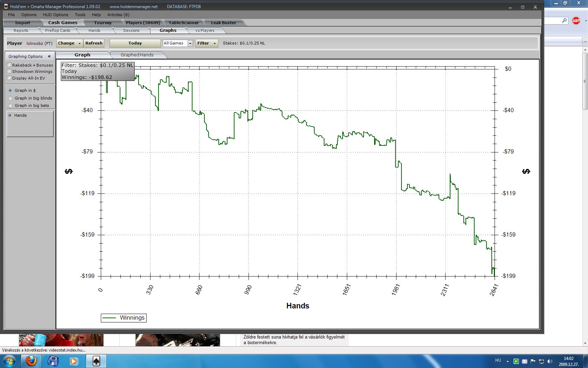Viewport: 588px width, 368px height.
Task: Open the network tray icon
Action: tap(541, 361)
